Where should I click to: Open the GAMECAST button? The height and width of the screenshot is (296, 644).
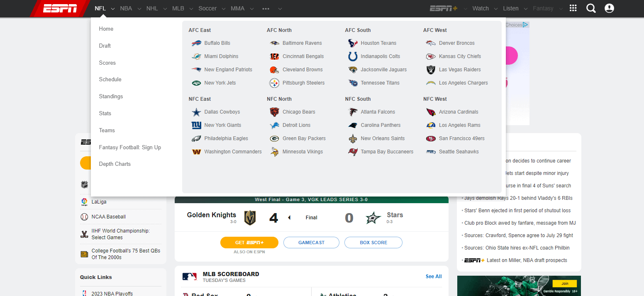[311, 243]
